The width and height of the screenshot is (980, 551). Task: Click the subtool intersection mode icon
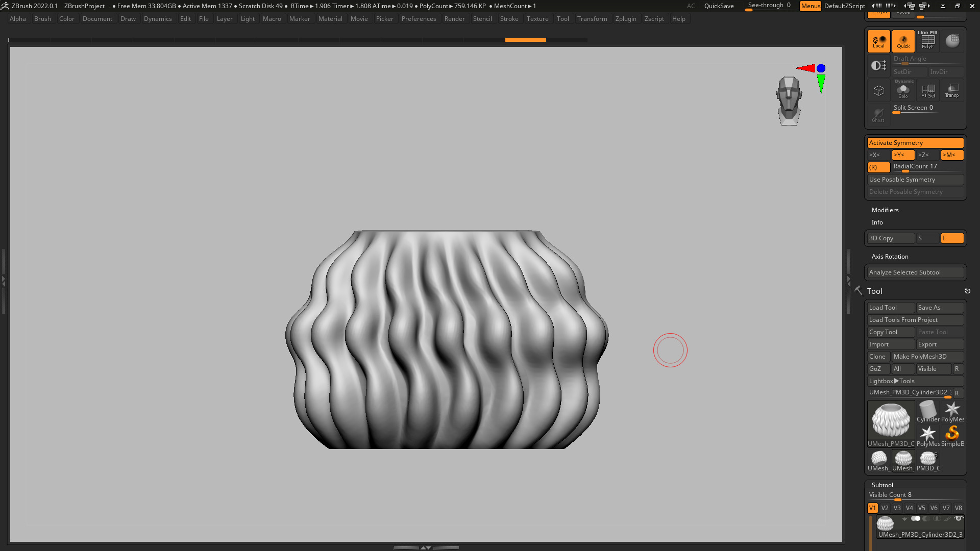[937, 518]
